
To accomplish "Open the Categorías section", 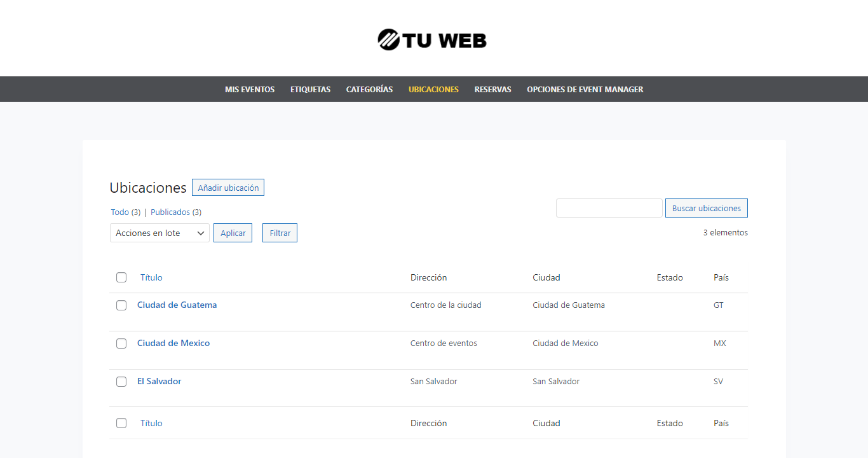I will [x=369, y=89].
